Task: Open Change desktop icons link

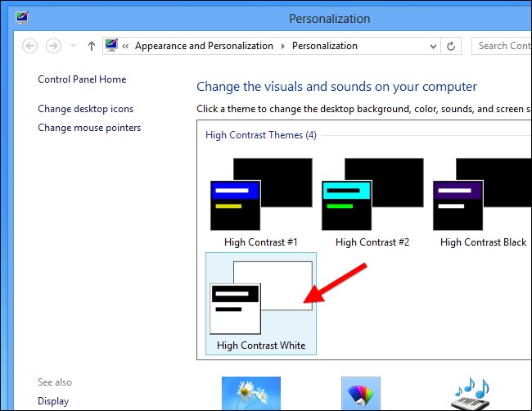Action: [86, 109]
